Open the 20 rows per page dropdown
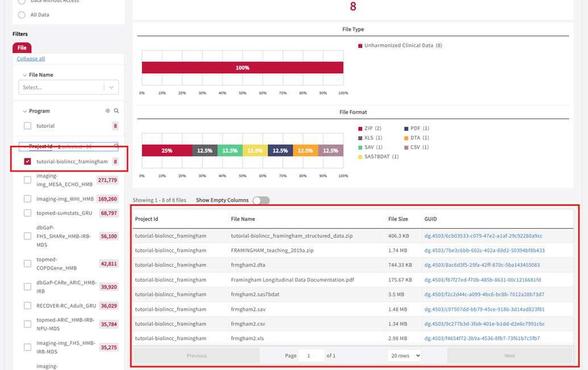This screenshot has height=370, width=588. (404, 355)
